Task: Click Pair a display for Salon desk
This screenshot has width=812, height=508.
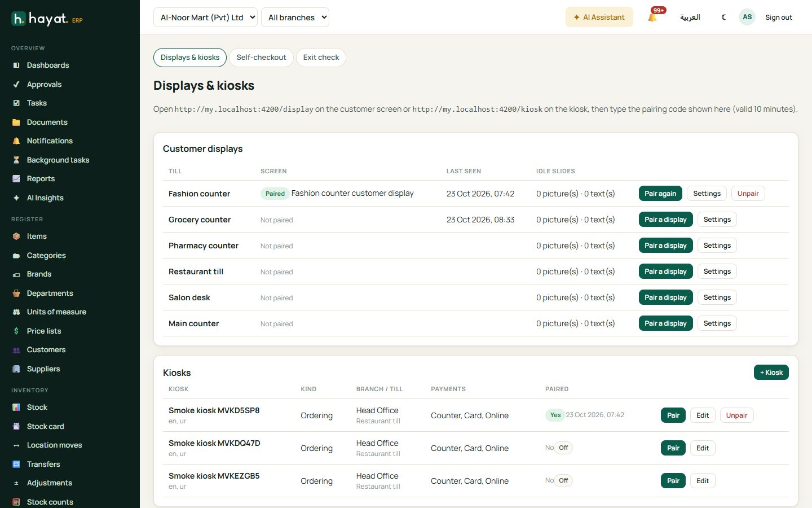Action: pos(665,297)
